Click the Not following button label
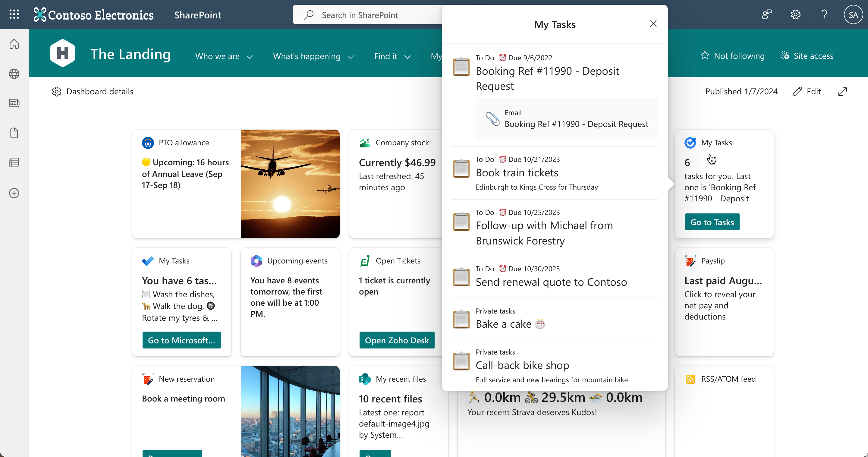The height and width of the screenshot is (457, 868). (739, 55)
